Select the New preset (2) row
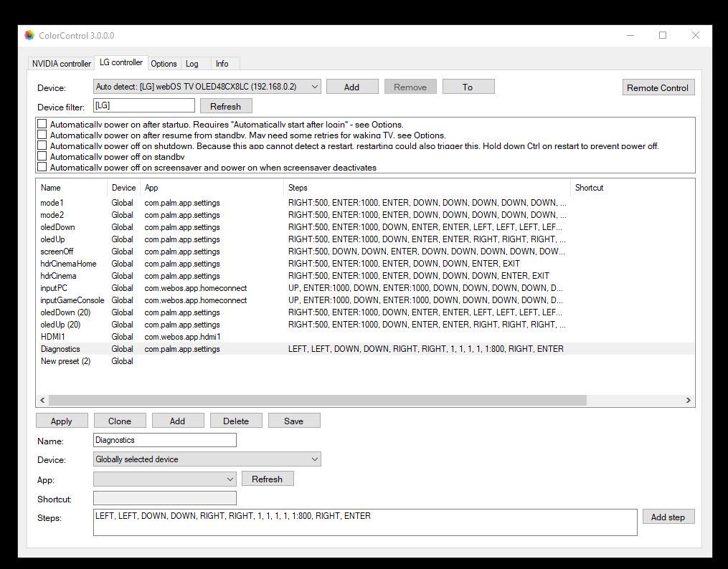Viewport: 728px width, 569px height. 365,360
